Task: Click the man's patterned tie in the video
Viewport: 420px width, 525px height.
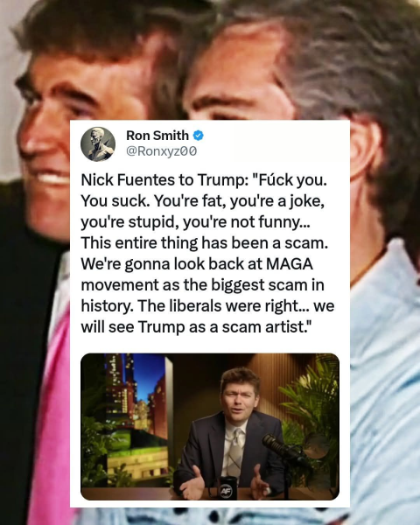Action: (x=235, y=452)
